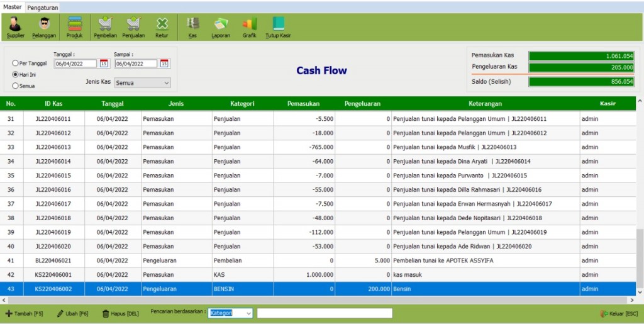
Task: Select the Semua radio button
Action: 16,86
